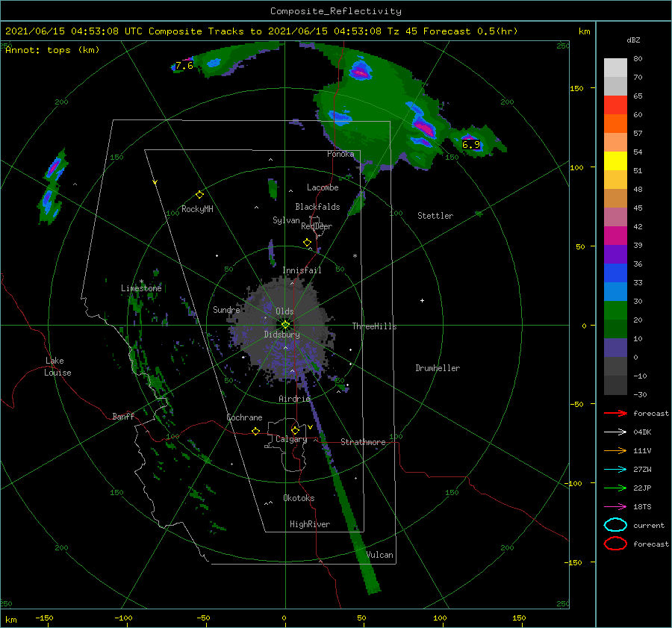Click the Vulcan label
Screen dimensions: 672x628
[380, 555]
